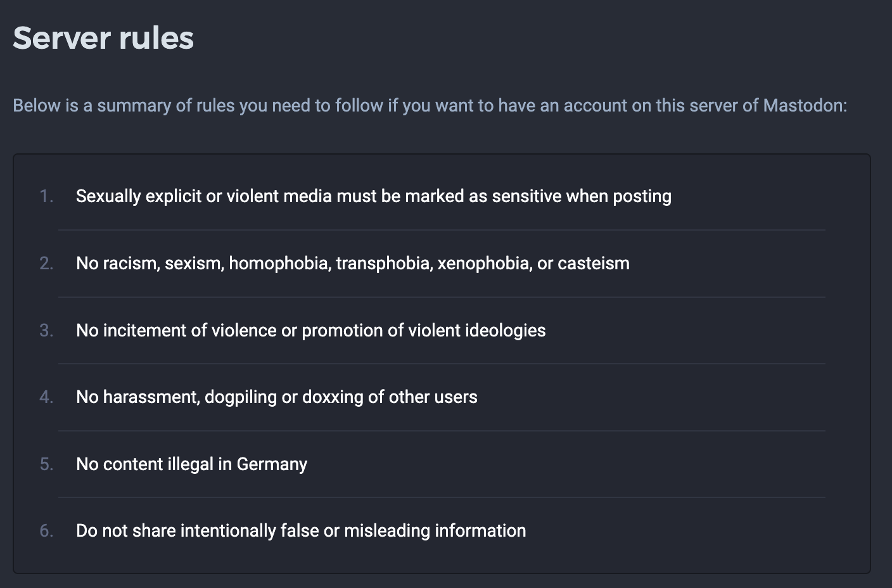Image resolution: width=892 pixels, height=588 pixels.
Task: Click list number 1 beside first rule
Action: (46, 196)
